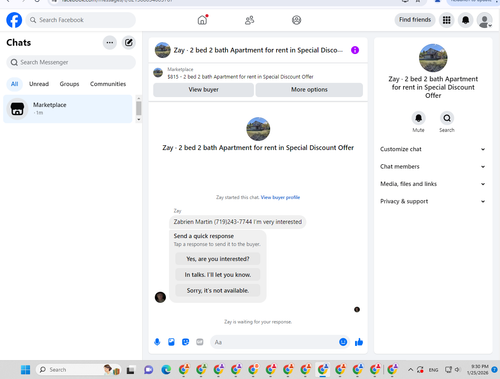Click the Facebook logo

click(x=14, y=20)
